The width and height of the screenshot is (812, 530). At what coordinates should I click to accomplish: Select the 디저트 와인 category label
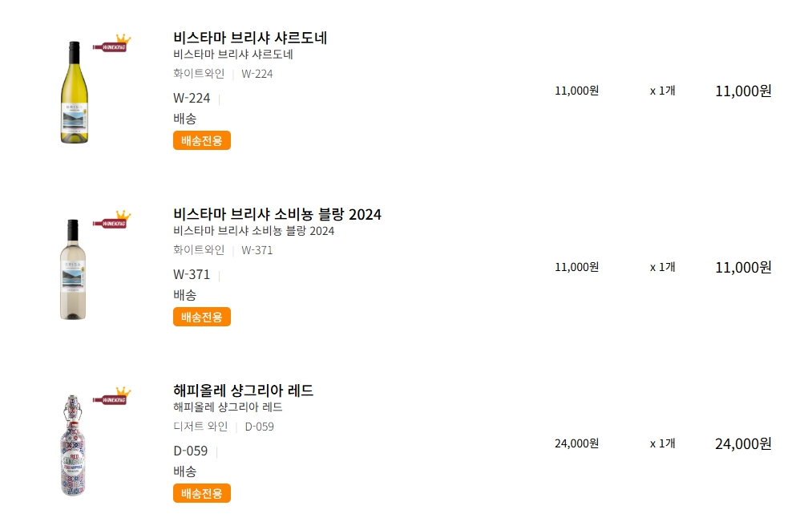[x=200, y=427]
